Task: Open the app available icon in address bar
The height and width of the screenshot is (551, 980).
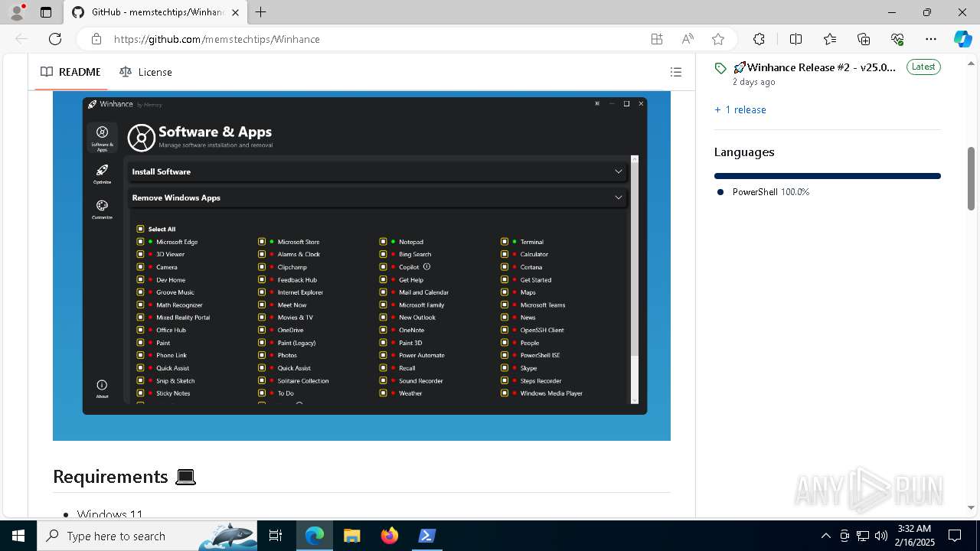Action: [x=657, y=39]
